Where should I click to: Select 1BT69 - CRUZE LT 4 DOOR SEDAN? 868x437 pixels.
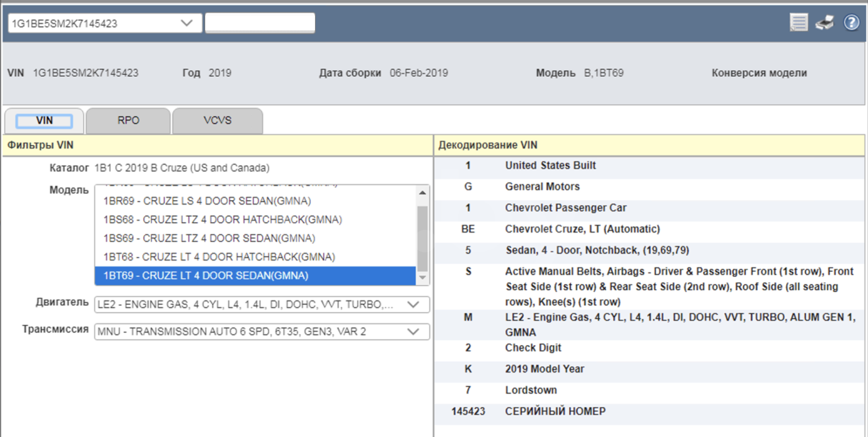click(x=255, y=276)
